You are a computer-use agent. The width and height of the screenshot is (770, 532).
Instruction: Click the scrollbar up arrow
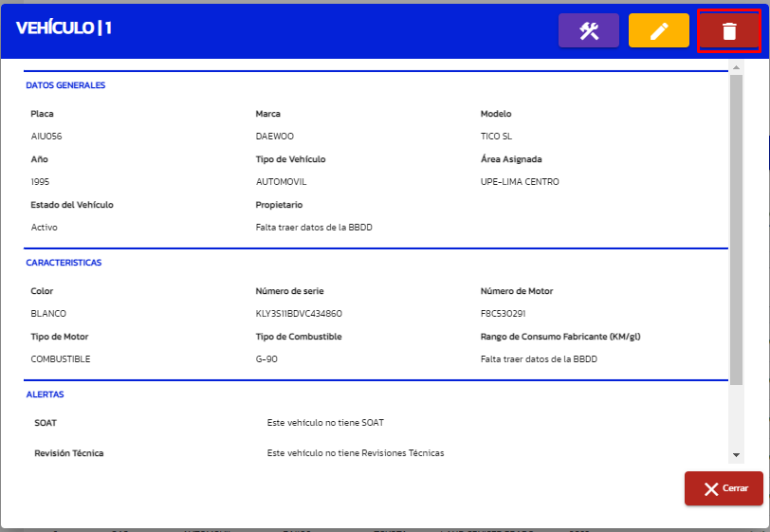737,68
